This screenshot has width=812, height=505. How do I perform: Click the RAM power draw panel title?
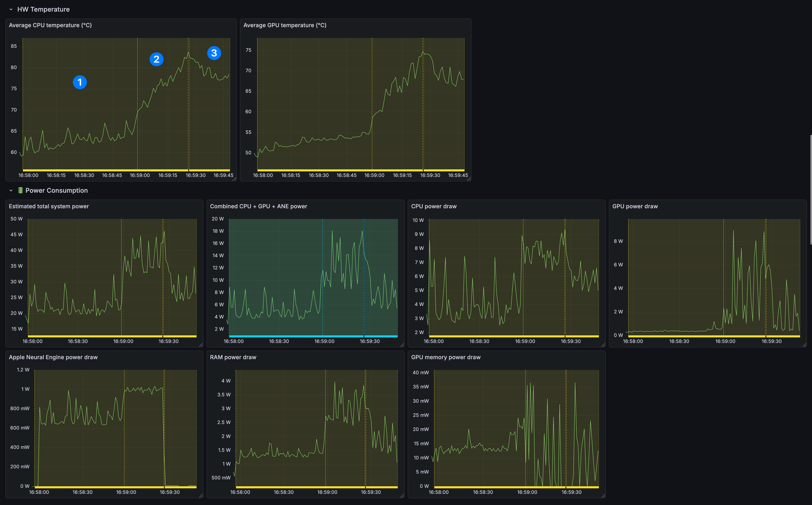233,357
